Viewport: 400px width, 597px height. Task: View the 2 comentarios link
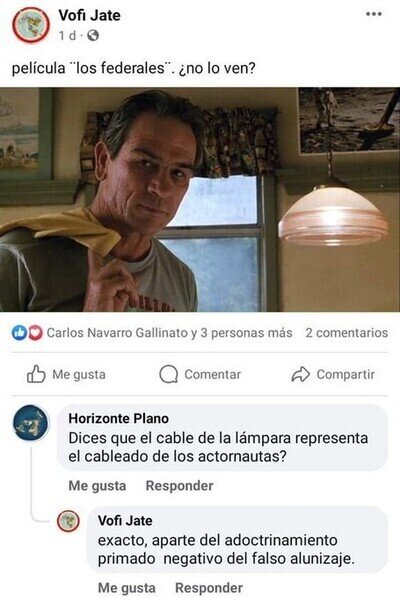(x=346, y=333)
